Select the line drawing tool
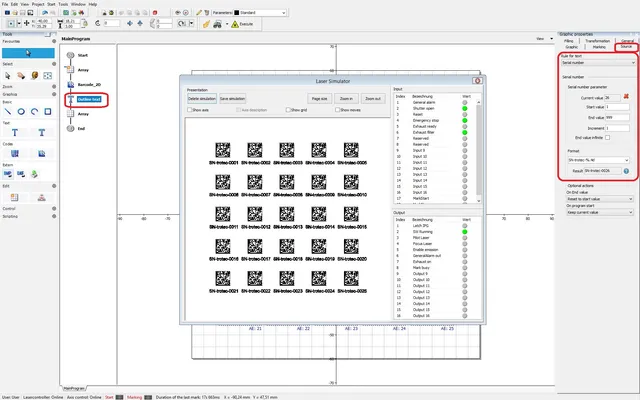640x400 pixels. coord(7,111)
